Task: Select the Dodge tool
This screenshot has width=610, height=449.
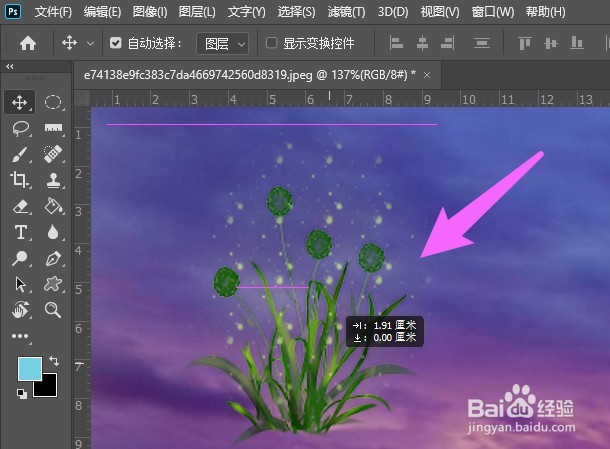Action: click(19, 258)
